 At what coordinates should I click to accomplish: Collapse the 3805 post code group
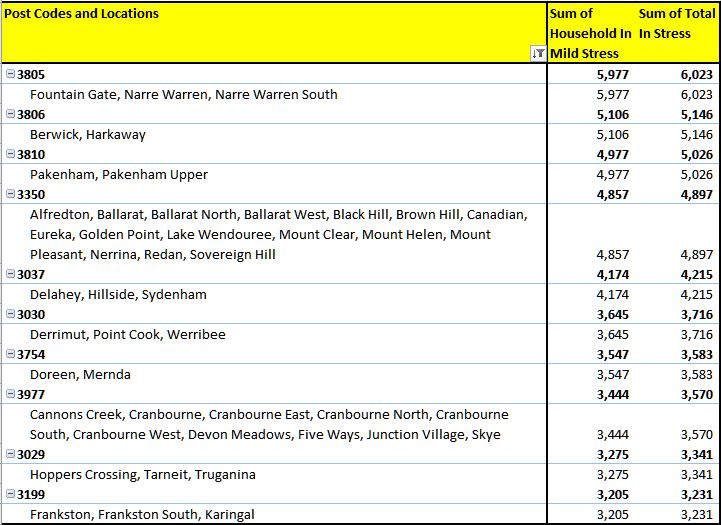[x=10, y=74]
